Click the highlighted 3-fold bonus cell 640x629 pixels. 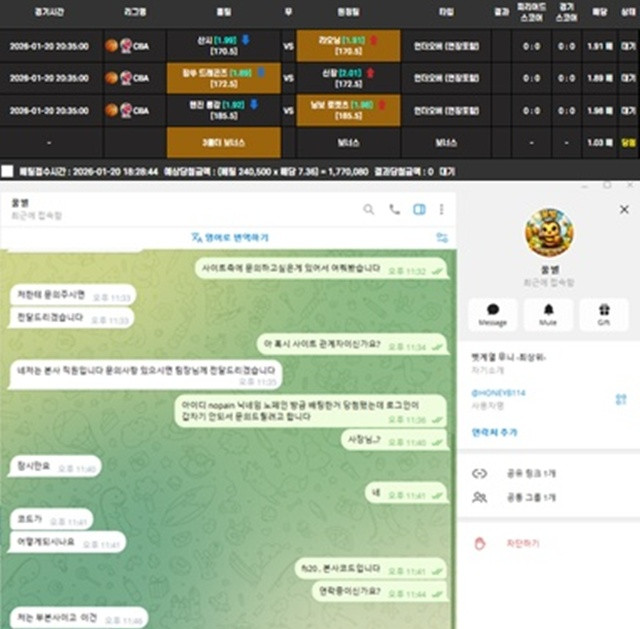click(x=223, y=142)
